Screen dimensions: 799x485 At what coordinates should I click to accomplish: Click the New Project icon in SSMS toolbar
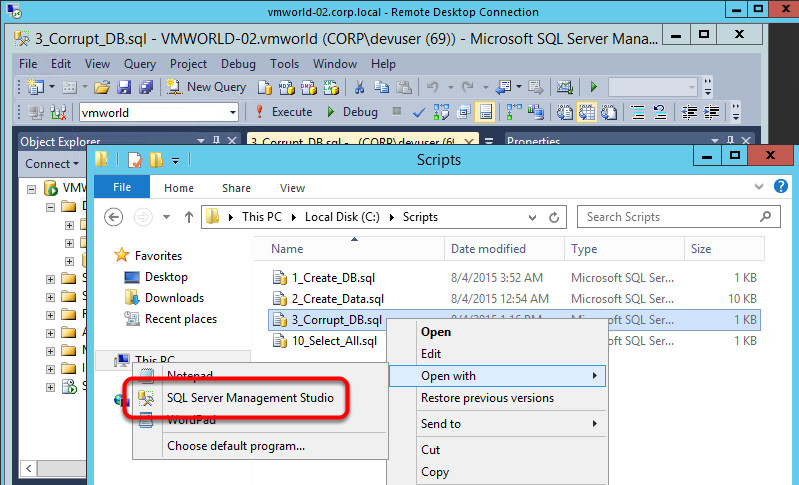[x=36, y=87]
